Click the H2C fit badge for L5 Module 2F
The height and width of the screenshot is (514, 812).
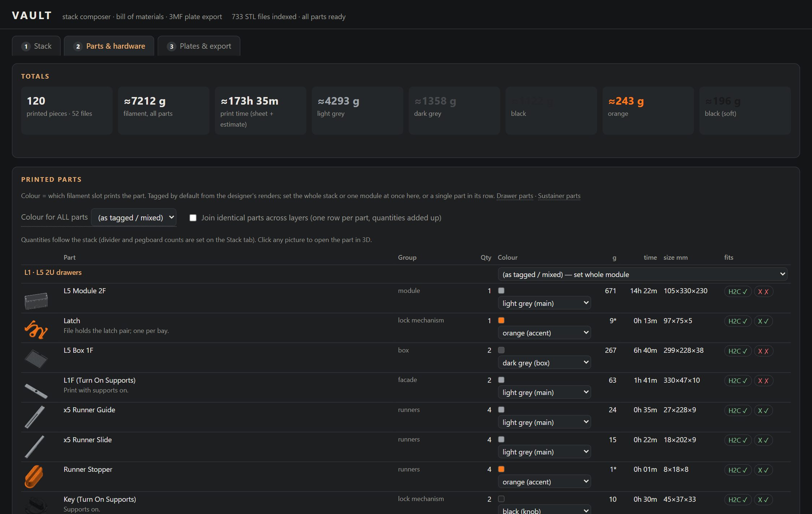738,291
